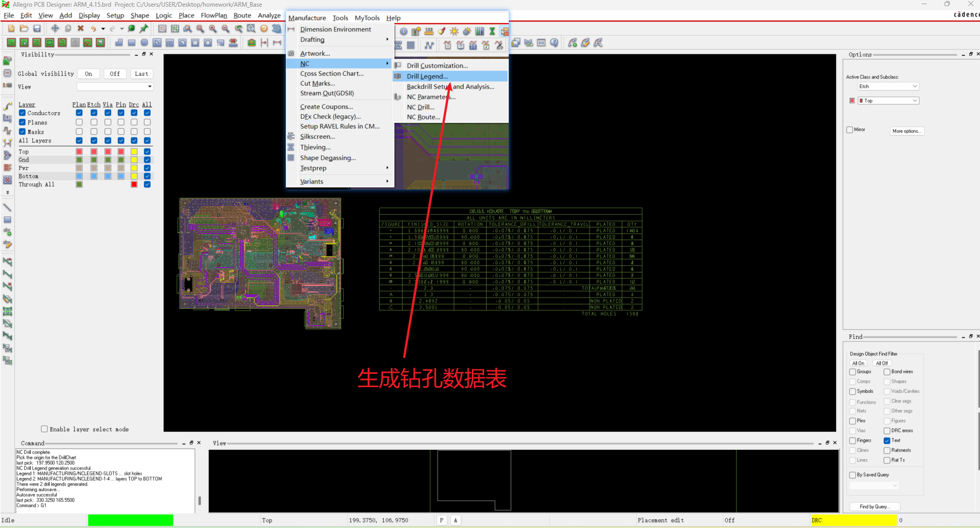Select Drill Legend menu entry
This screenshot has width=980, height=528.
[x=450, y=76]
